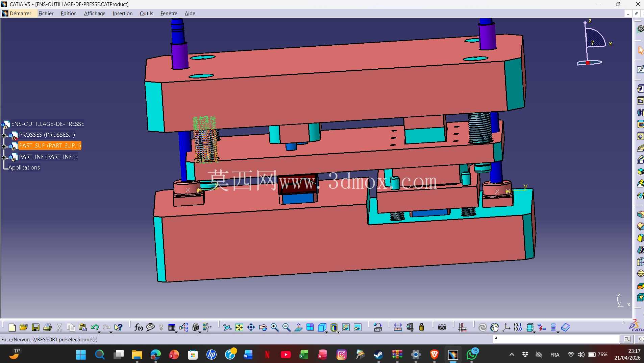This screenshot has width=644, height=363.
Task: Select the Pan arrows tool
Action: (251, 327)
